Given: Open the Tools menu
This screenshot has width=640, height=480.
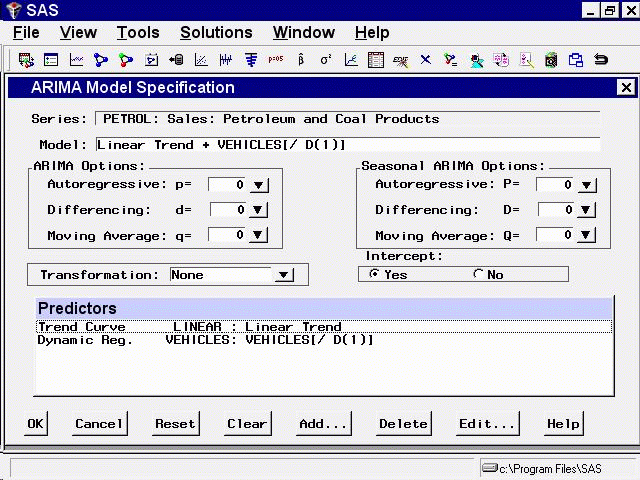Looking at the screenshot, I should tap(138, 33).
